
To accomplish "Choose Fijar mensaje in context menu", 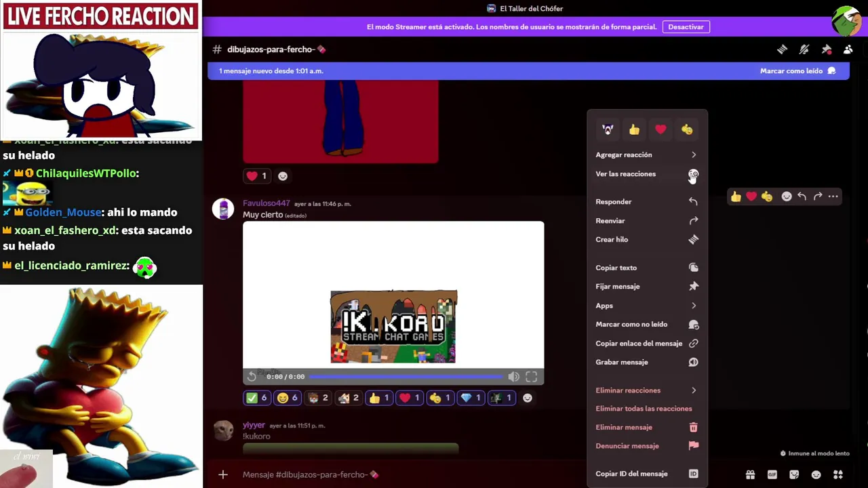I will [647, 287].
